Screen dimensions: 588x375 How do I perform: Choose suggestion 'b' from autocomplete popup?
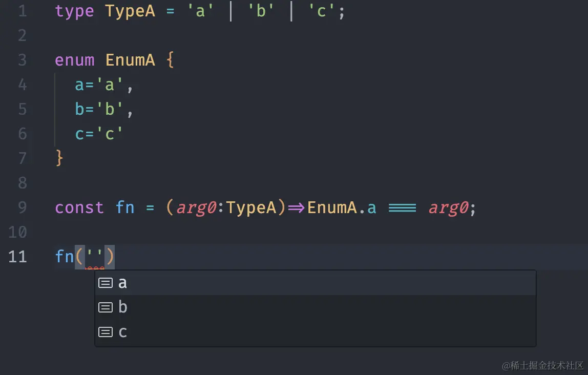316,307
